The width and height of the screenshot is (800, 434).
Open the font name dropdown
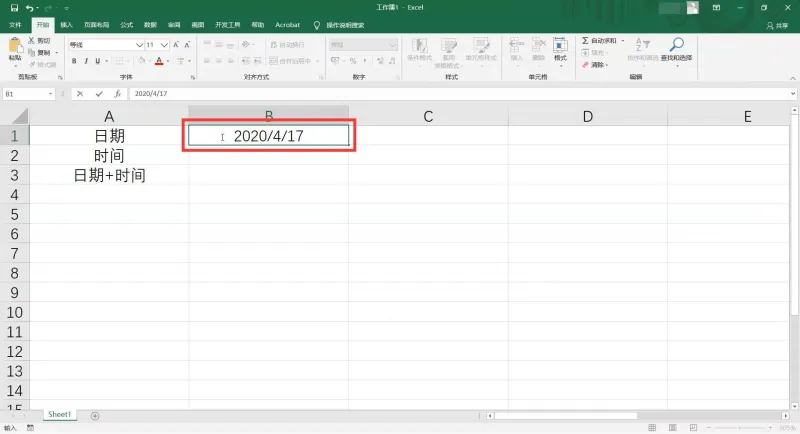click(x=139, y=45)
